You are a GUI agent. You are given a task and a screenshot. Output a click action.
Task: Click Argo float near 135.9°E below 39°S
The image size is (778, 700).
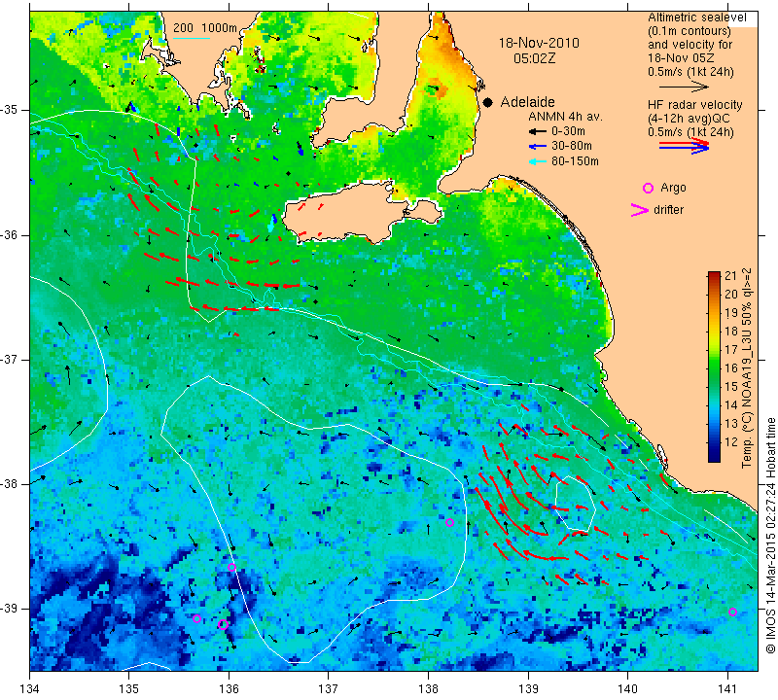point(223,624)
